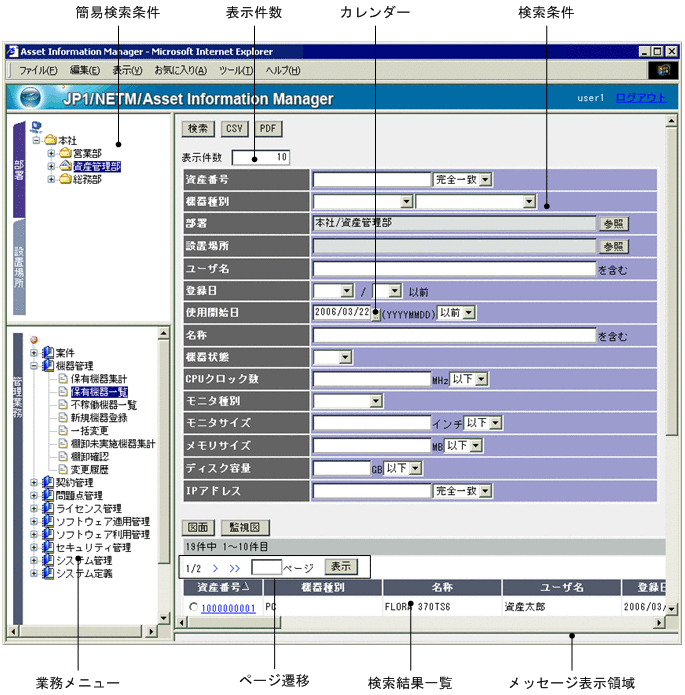
Task: Click the 契約管理 book icon
Action: tap(48, 482)
